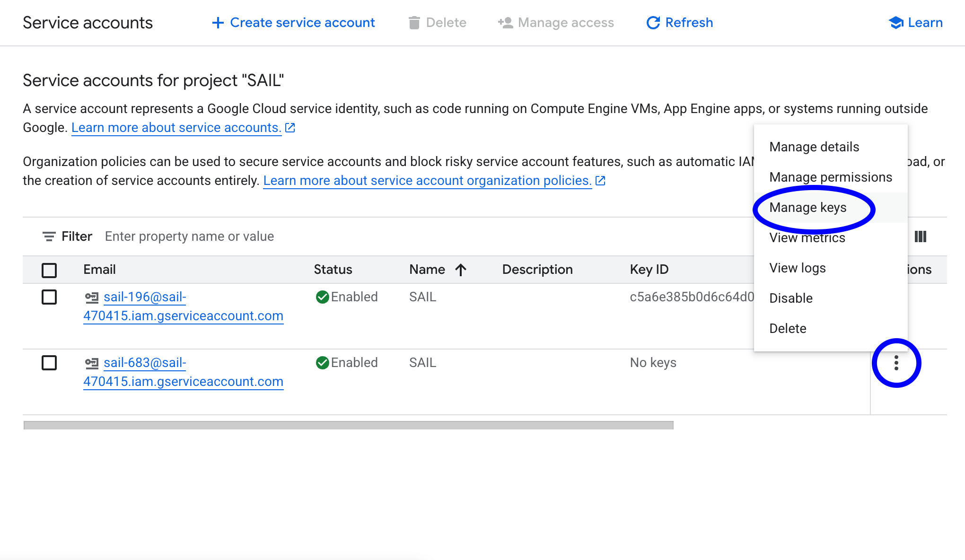Click the Filter funnel icon

coord(49,236)
